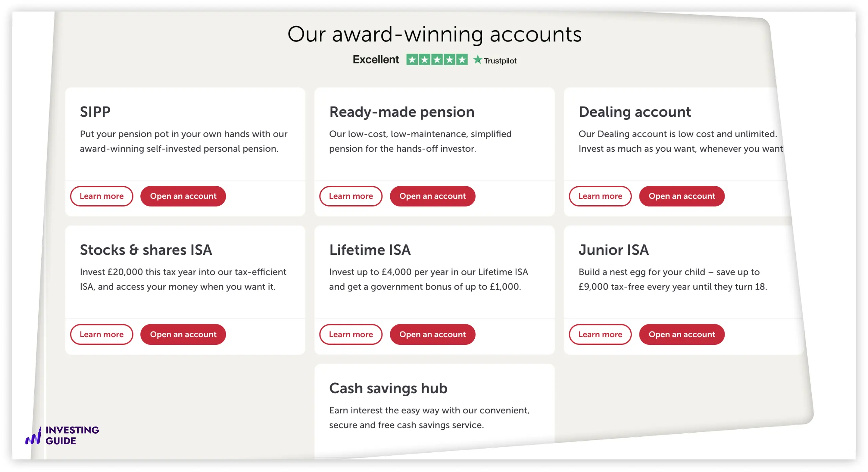Click the SIPP card title
The image size is (868, 472).
(x=95, y=112)
